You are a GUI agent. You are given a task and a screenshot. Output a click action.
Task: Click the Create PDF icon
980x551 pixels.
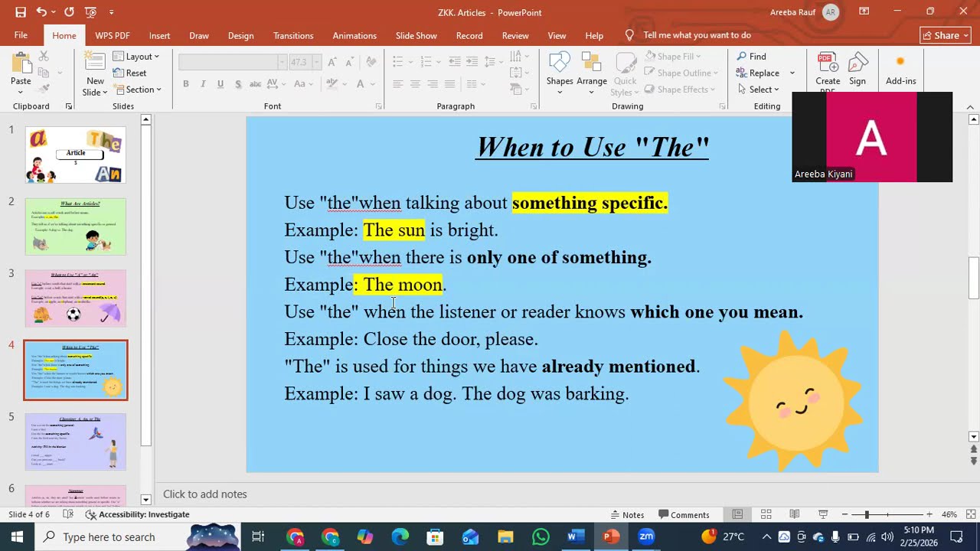tap(828, 73)
